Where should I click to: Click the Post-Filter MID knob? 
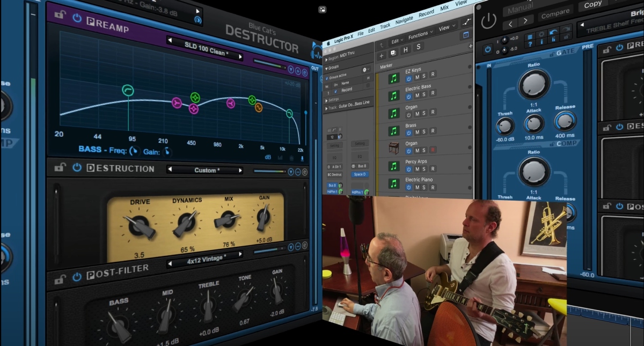(166, 316)
